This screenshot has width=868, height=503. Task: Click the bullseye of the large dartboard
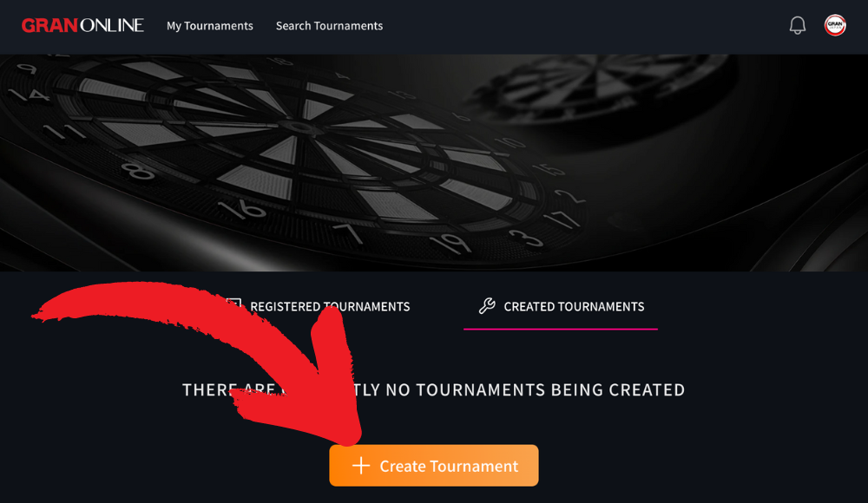coord(300,127)
